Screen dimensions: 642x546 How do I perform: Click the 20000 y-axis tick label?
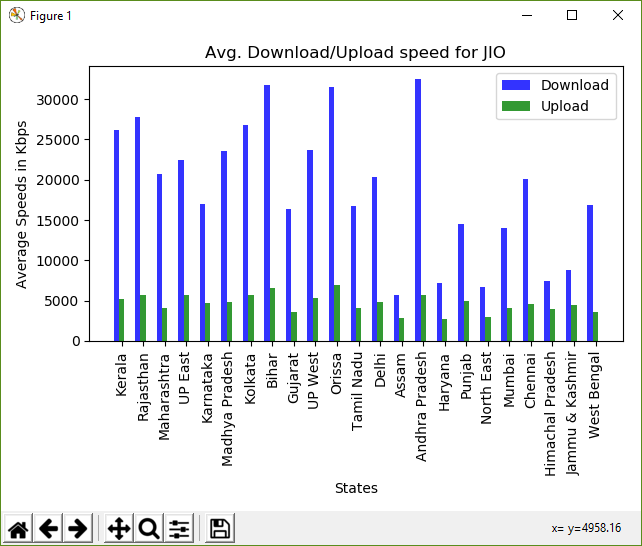click(57, 180)
